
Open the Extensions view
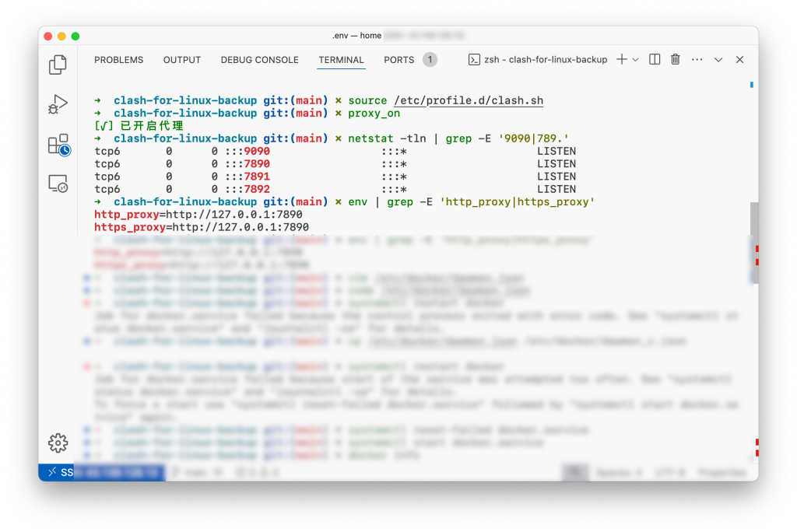[58, 145]
